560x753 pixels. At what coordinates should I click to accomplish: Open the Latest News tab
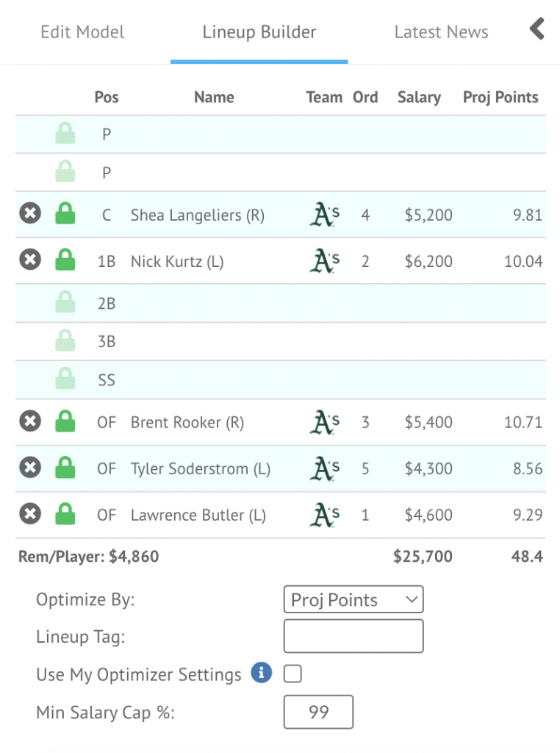coord(441,32)
